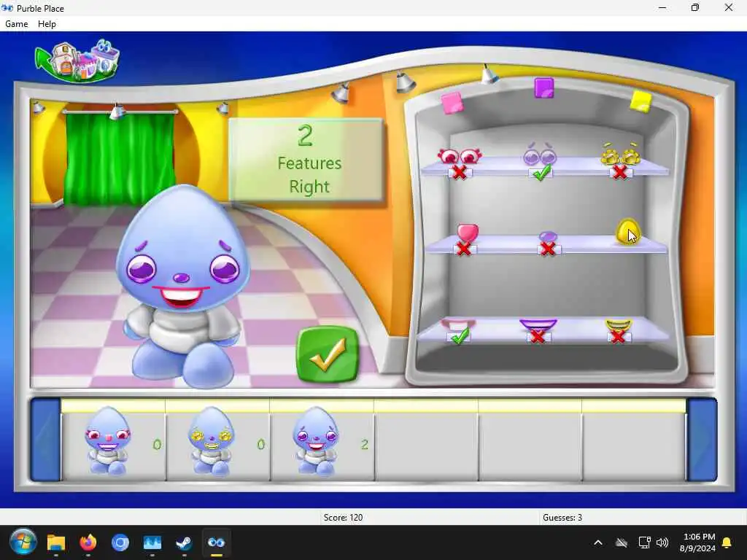747x560 pixels.
Task: Click the purple color cube above shelves
Action: (544, 88)
